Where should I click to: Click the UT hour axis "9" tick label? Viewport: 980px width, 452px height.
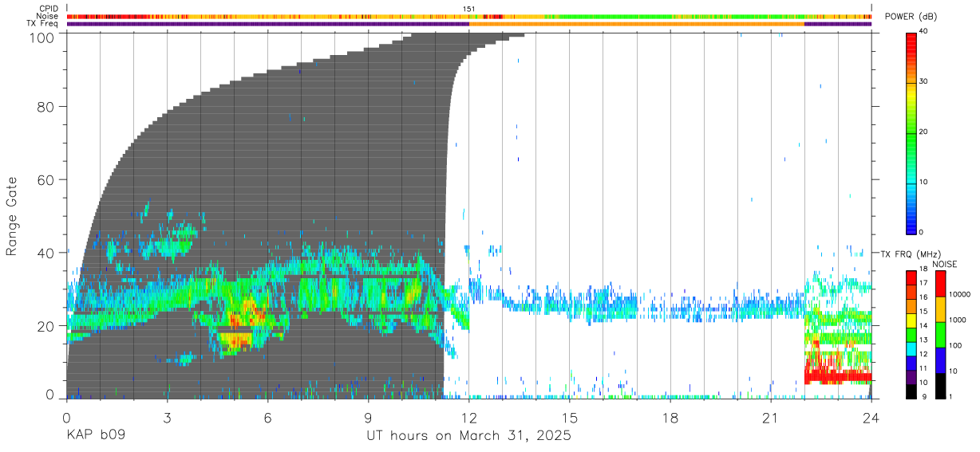pyautogui.click(x=369, y=418)
